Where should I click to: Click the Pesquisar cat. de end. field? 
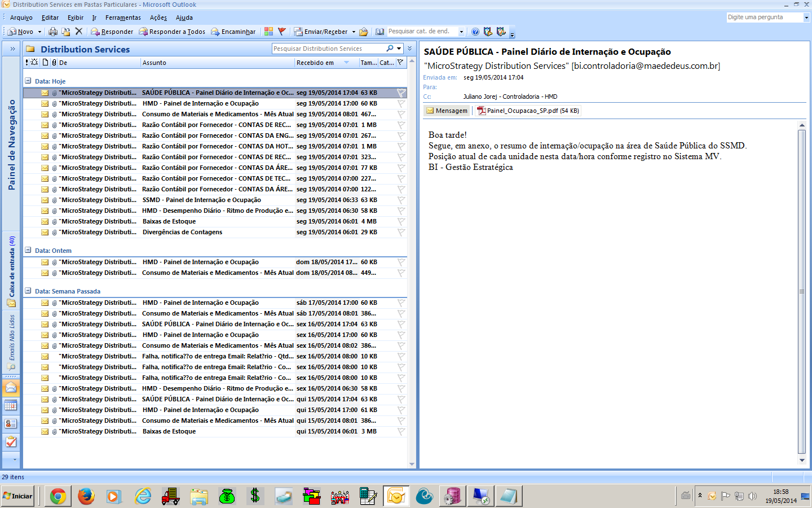point(422,32)
